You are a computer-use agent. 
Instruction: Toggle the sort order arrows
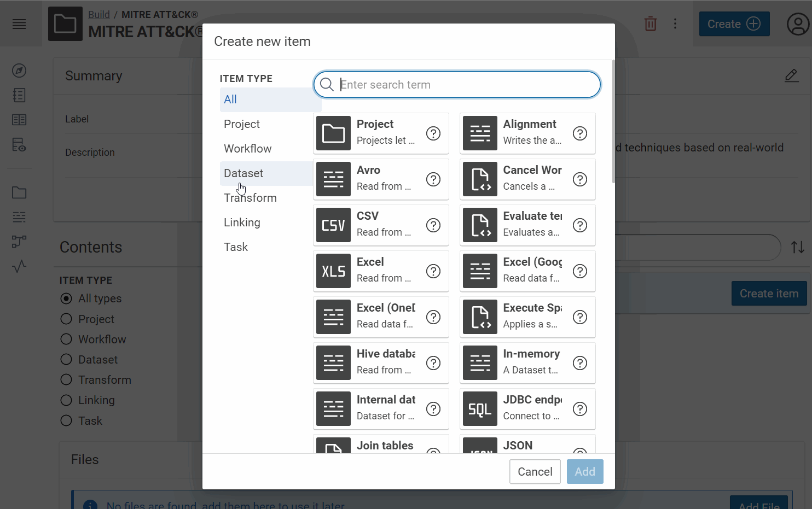[798, 247]
